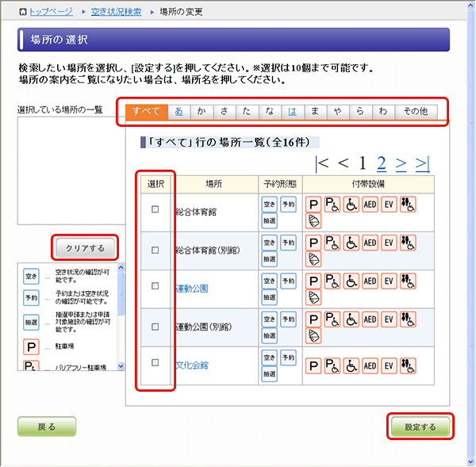Click the 運動公園(別館) place name
Image resolution: width=476 pixels, height=467 pixels.
[204, 327]
